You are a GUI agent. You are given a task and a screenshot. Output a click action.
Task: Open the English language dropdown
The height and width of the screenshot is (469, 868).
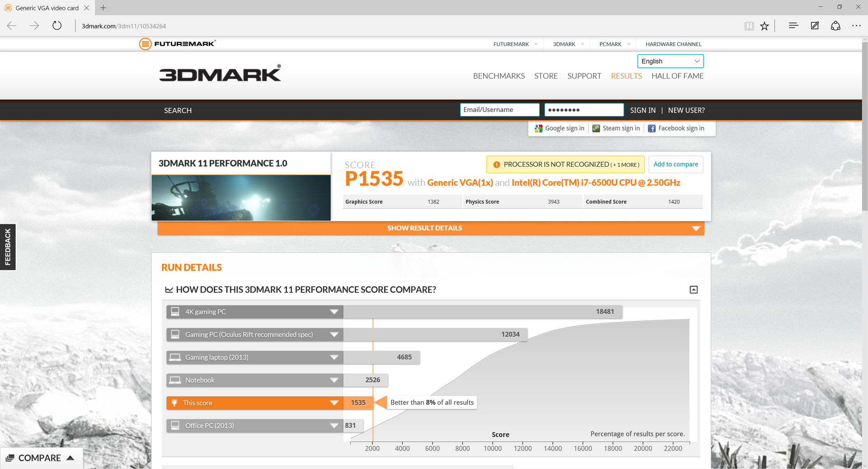[670, 61]
